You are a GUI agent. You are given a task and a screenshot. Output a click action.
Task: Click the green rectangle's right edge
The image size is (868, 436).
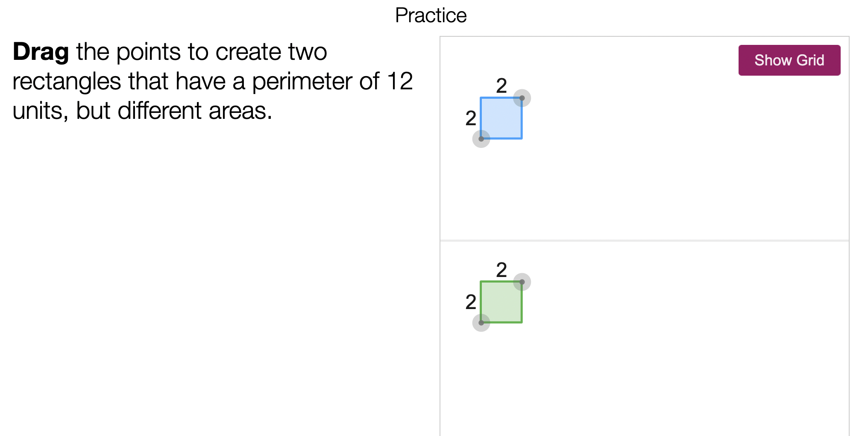[x=522, y=304]
